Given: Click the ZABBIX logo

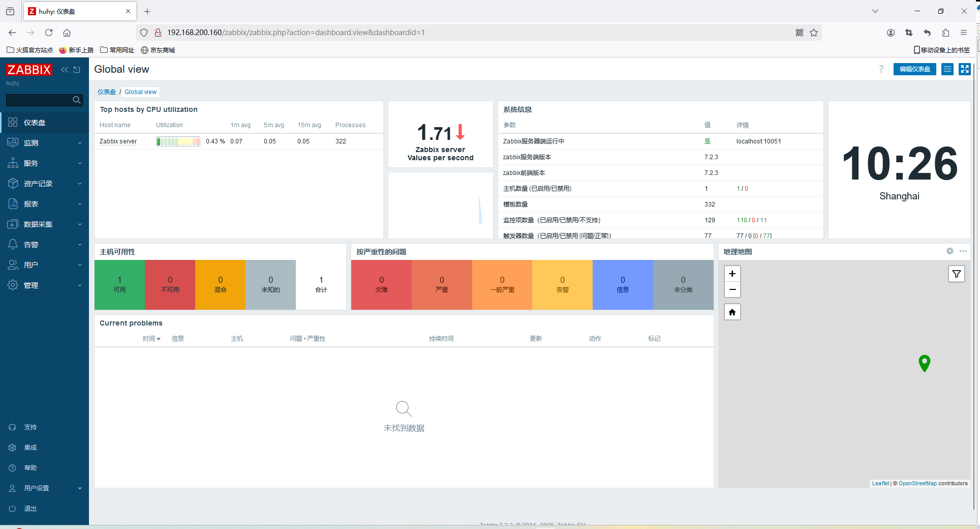Looking at the screenshot, I should click(x=29, y=70).
